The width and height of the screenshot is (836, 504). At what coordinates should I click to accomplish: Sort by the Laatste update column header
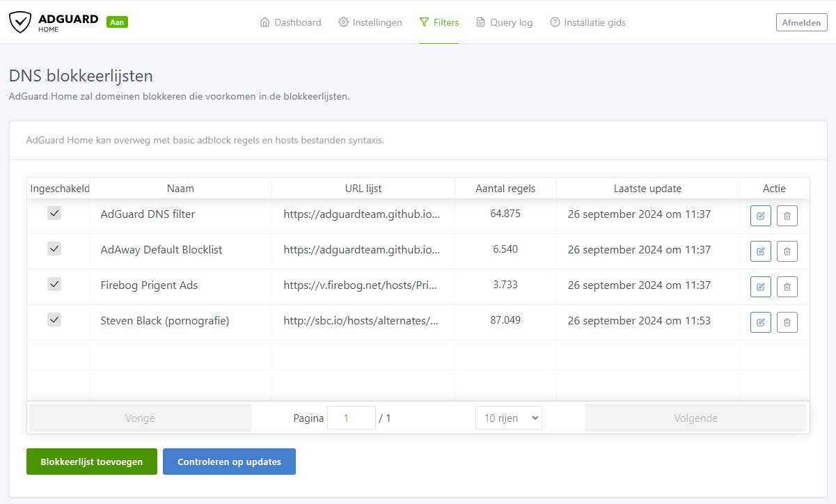[647, 189]
